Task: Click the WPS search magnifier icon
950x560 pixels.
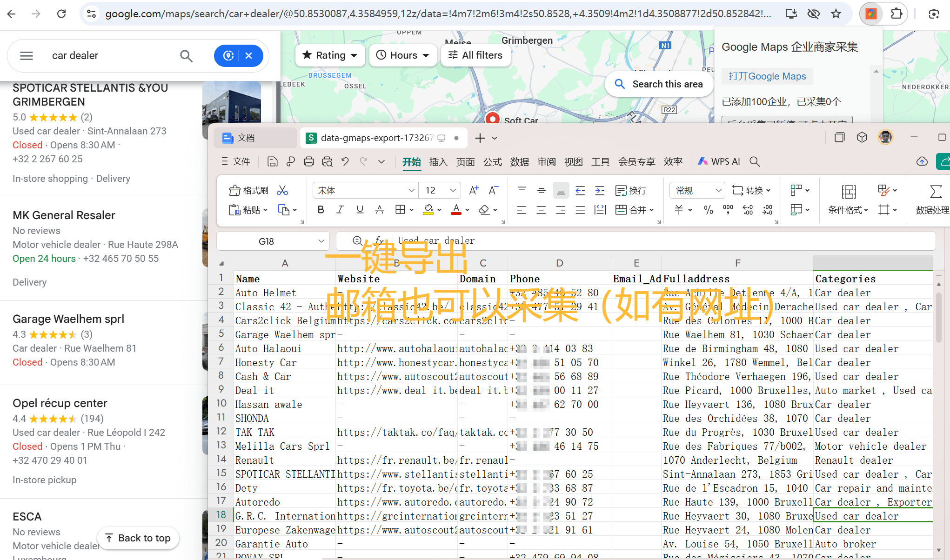Action: [755, 161]
